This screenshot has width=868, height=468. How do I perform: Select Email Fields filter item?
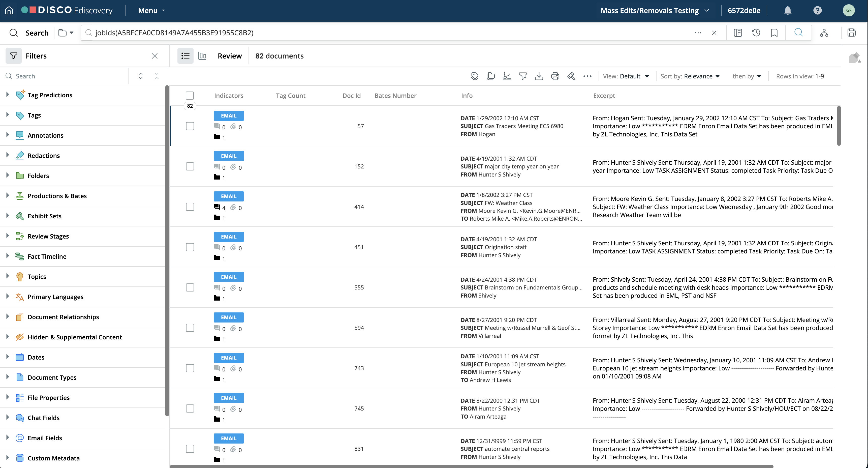44,438
